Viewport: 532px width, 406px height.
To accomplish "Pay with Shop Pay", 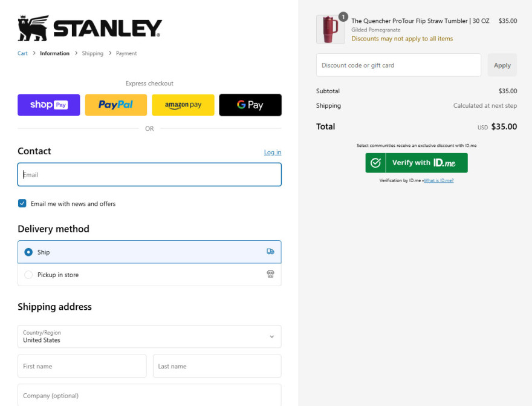I will (49, 105).
